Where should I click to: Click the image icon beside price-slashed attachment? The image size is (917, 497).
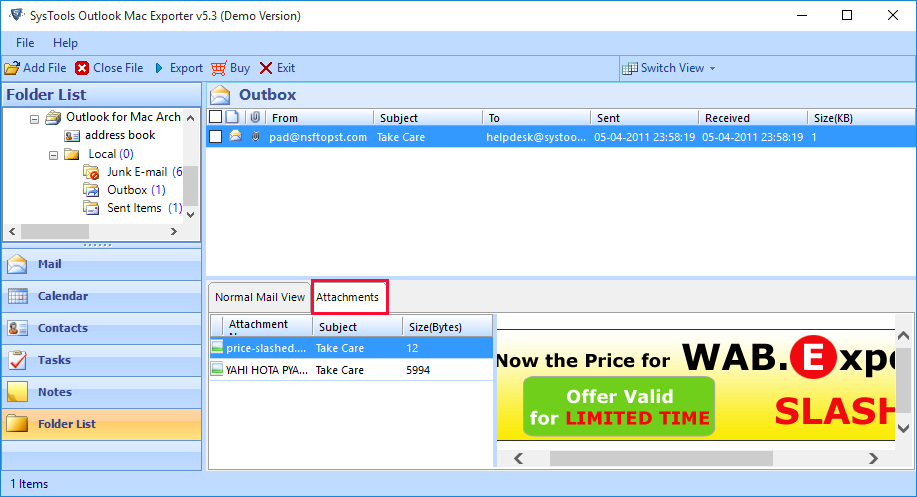[x=217, y=348]
